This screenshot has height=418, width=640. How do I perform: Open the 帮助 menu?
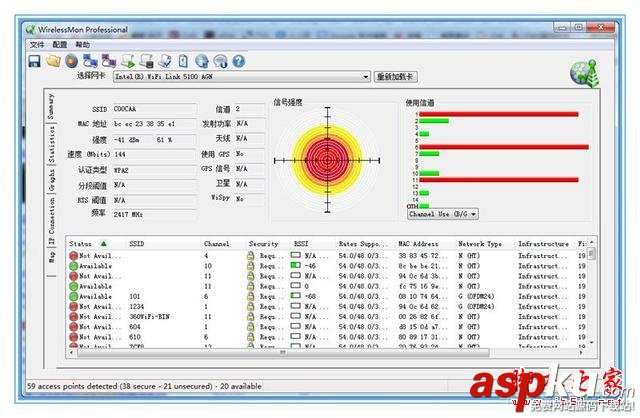click(82, 44)
